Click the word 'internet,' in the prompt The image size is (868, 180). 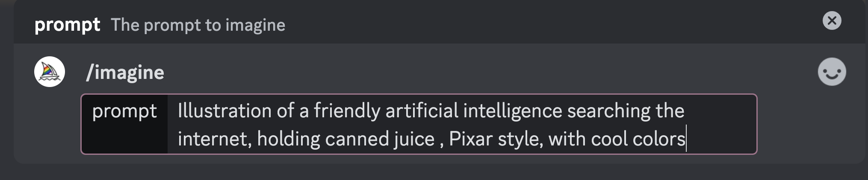click(x=215, y=139)
